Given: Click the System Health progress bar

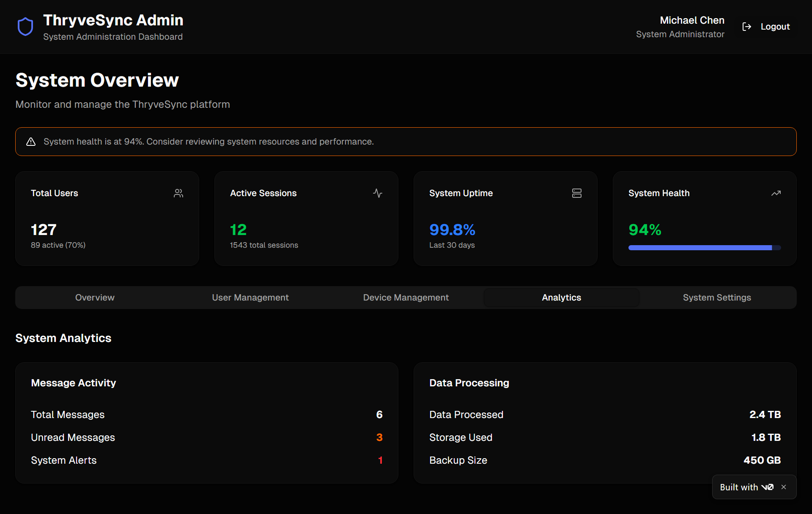Looking at the screenshot, I should [705, 248].
